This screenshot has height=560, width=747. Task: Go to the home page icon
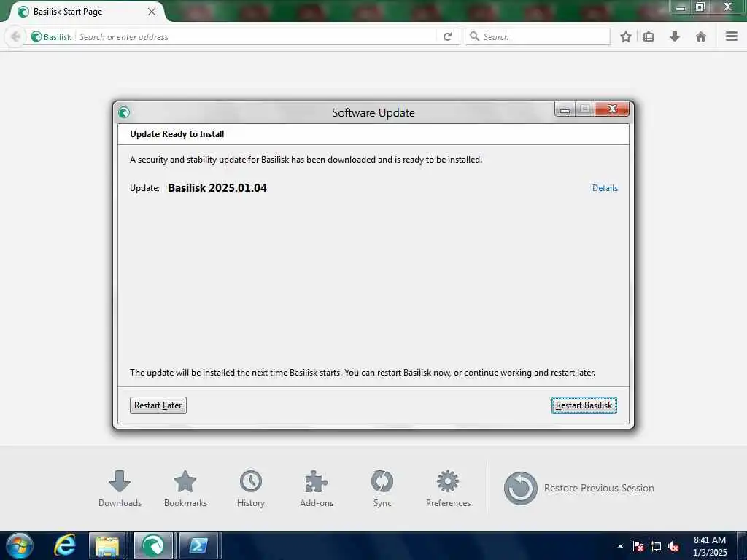coord(701,36)
